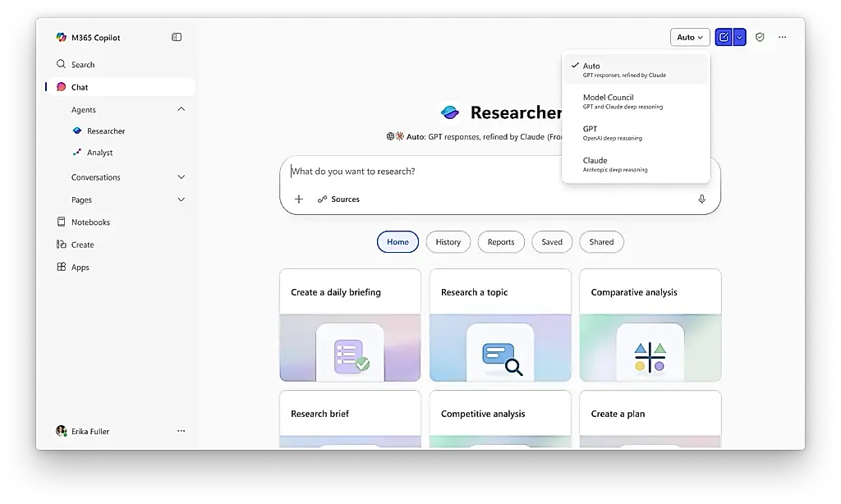Open Create a plan card
This screenshot has width=841, height=504.
point(650,419)
